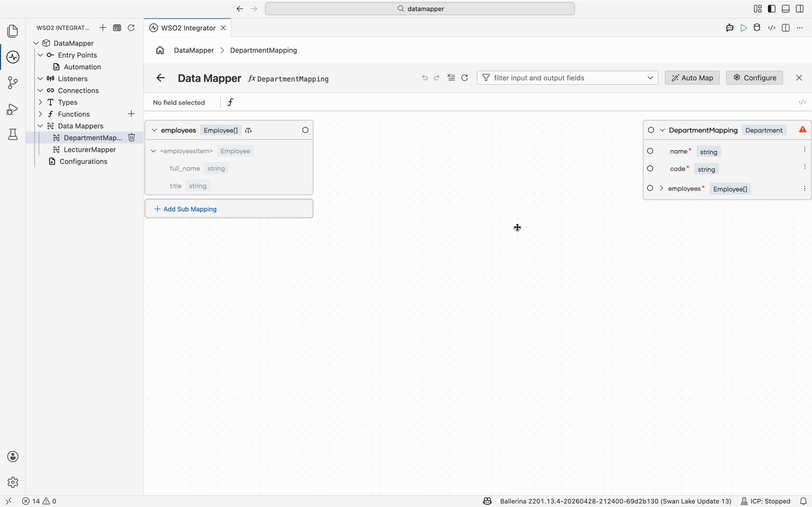Click DataMapper in the breadcrumb

click(194, 50)
